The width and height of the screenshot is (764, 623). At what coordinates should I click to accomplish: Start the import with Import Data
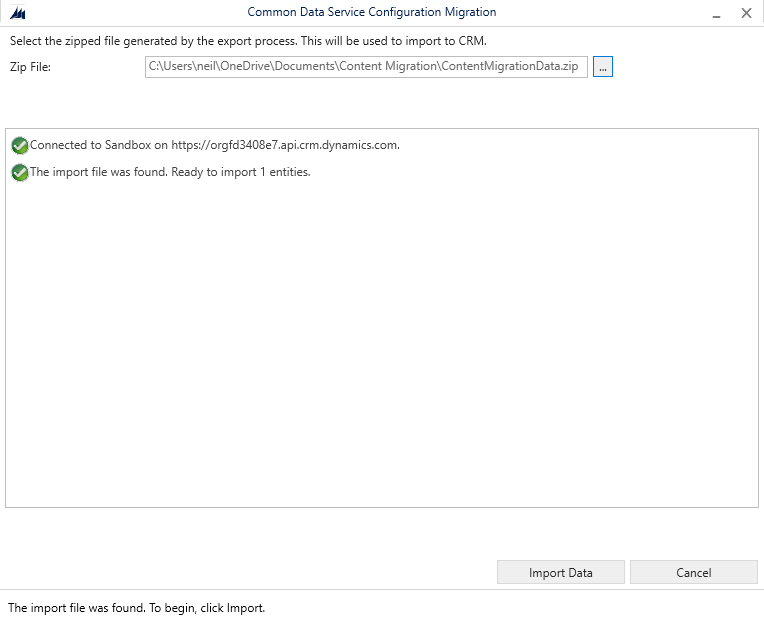560,573
